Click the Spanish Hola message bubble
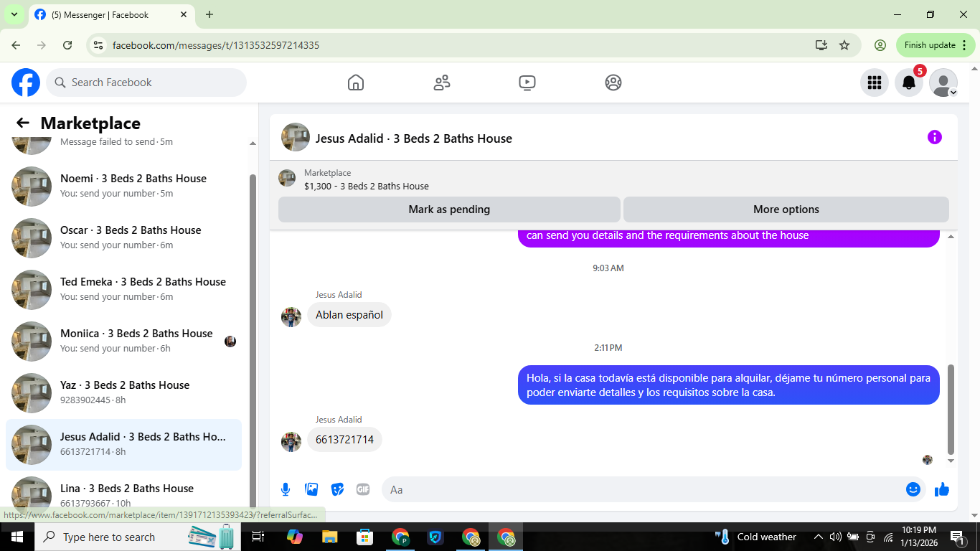The image size is (980, 551). click(x=728, y=385)
